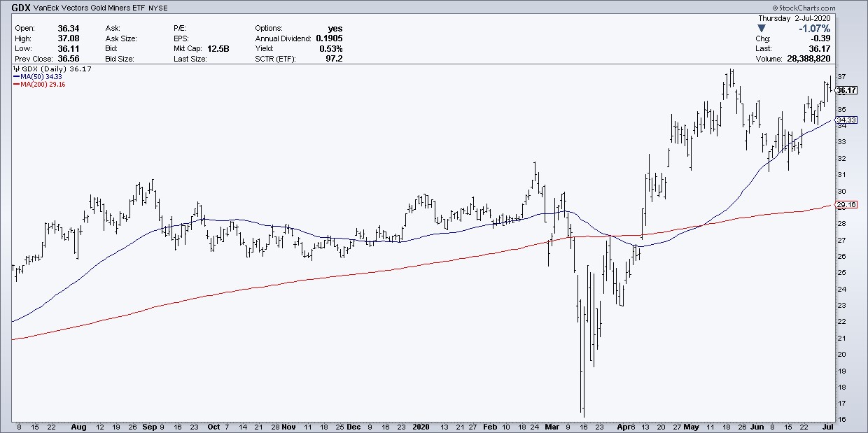Click the 36.17 last price axis tag
The width and height of the screenshot is (868, 433).
847,90
